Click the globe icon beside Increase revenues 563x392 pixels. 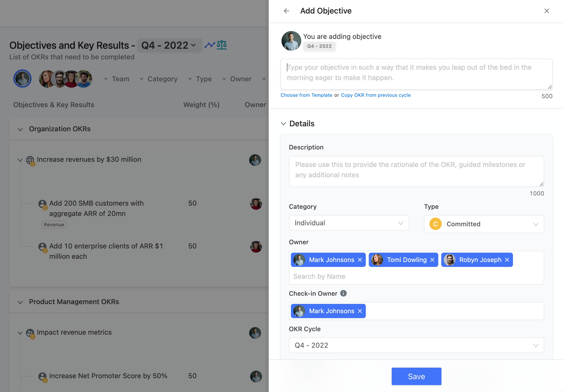(x=30, y=160)
